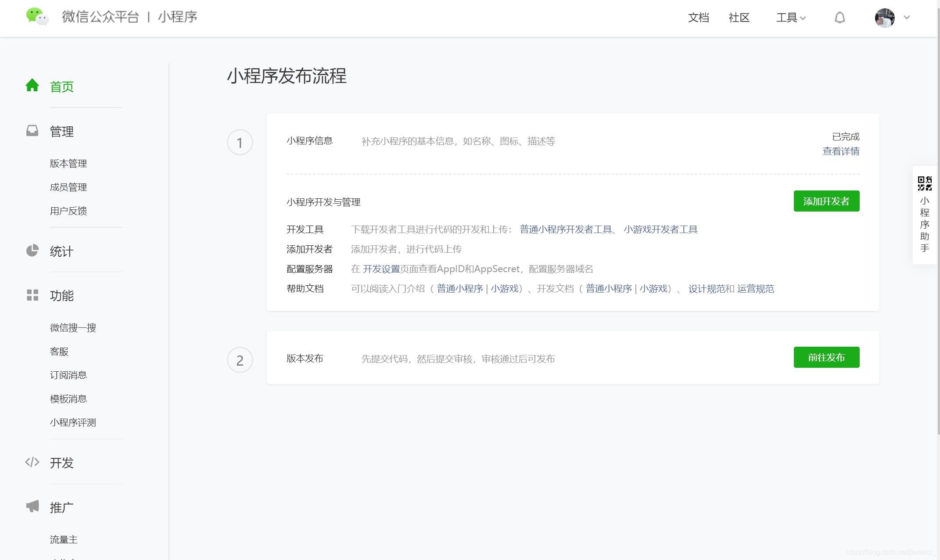Click the WeChat logo icon
This screenshot has width=940, height=560.
pyautogui.click(x=37, y=17)
